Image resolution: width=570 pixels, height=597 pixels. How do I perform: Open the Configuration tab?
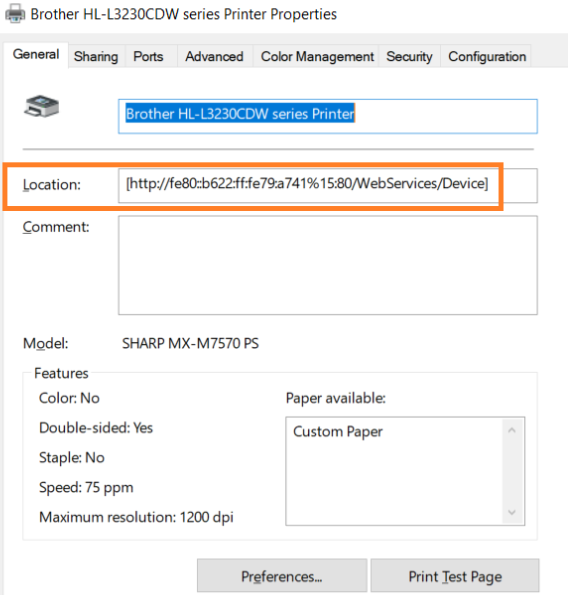(x=487, y=56)
